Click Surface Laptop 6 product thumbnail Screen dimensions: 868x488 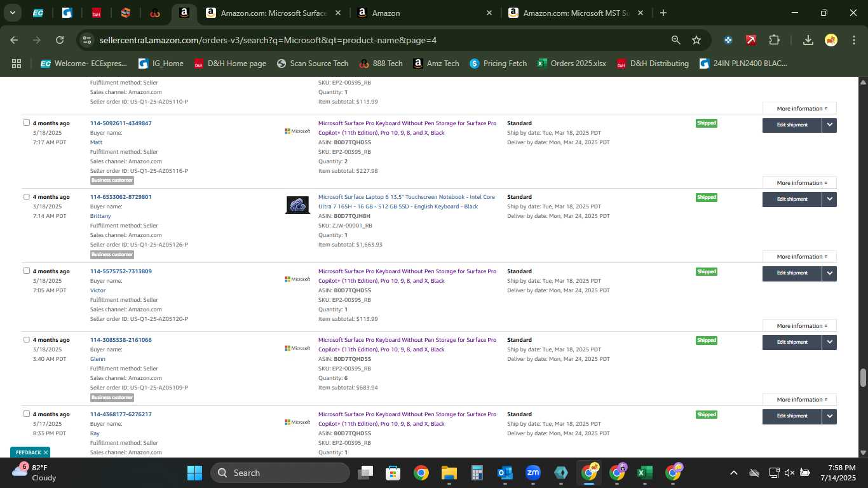[x=297, y=205]
